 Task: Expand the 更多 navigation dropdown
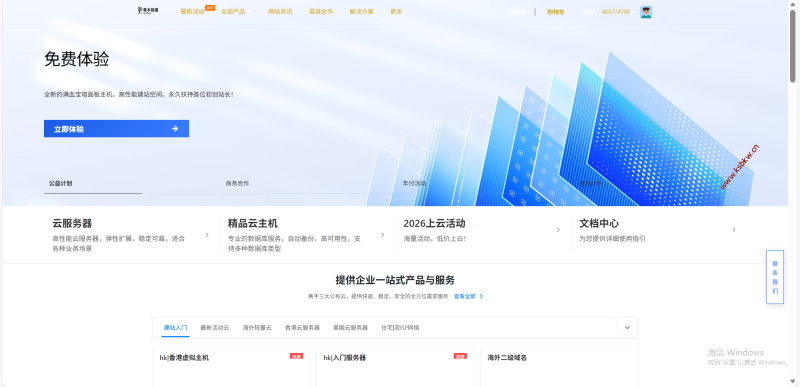(x=396, y=12)
